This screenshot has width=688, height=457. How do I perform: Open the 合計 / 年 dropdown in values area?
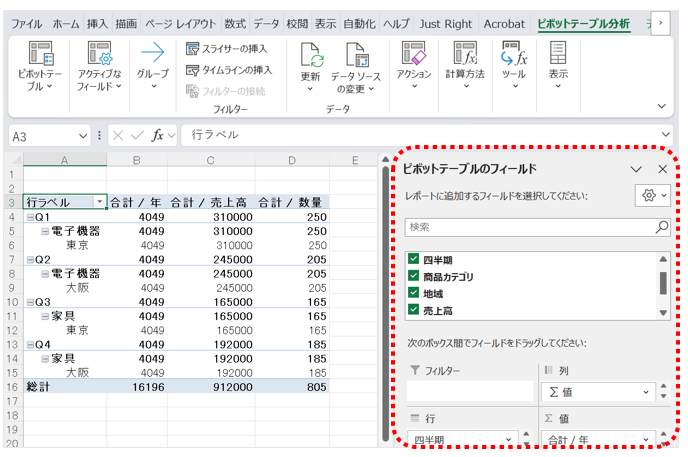click(x=646, y=439)
